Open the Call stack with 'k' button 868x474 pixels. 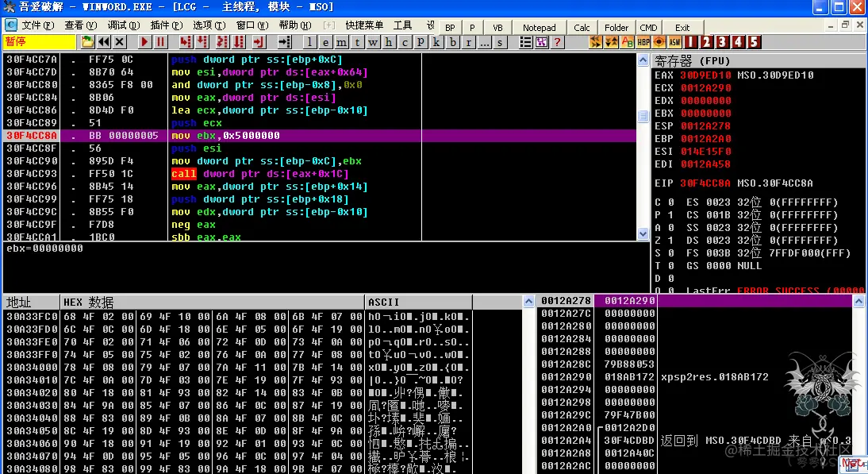pos(436,42)
